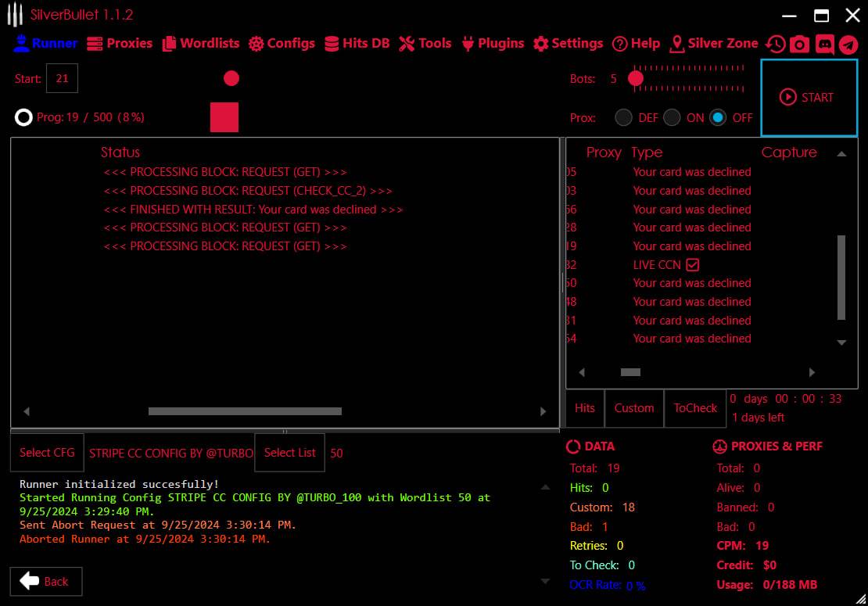Open the Proxies section
The height and width of the screenshot is (606, 868).
coord(120,44)
